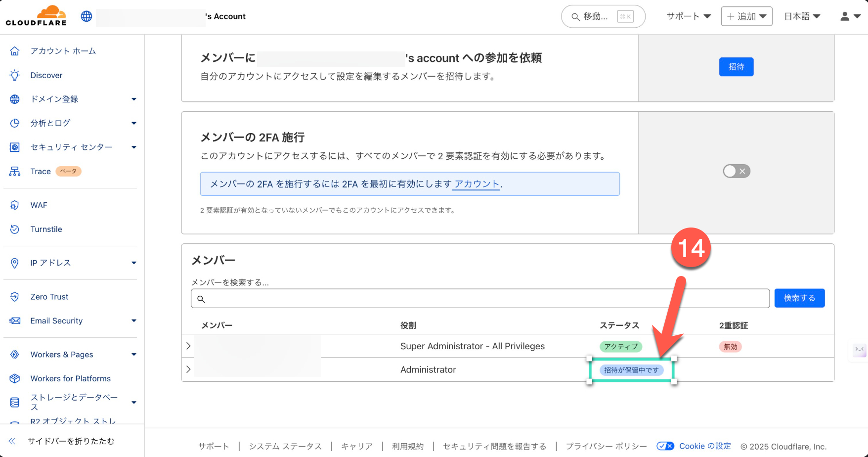Toggle the メンバーの 2FA 施行 switch
Viewport: 868px width, 457px height.
click(736, 171)
